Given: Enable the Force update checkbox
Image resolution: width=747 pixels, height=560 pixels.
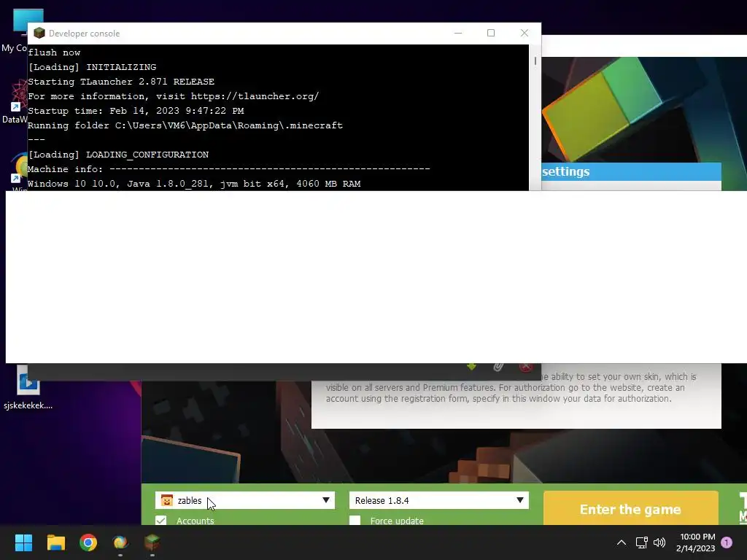Looking at the screenshot, I should point(355,521).
